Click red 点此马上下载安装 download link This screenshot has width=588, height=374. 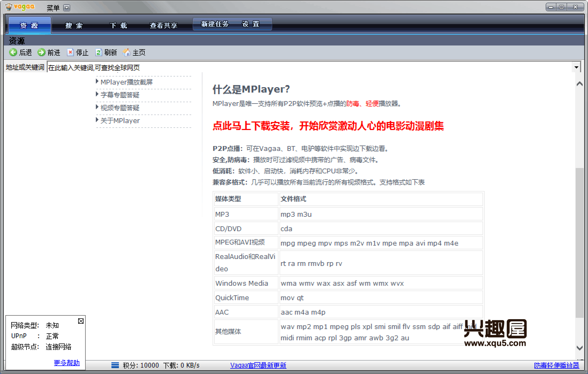pos(328,126)
